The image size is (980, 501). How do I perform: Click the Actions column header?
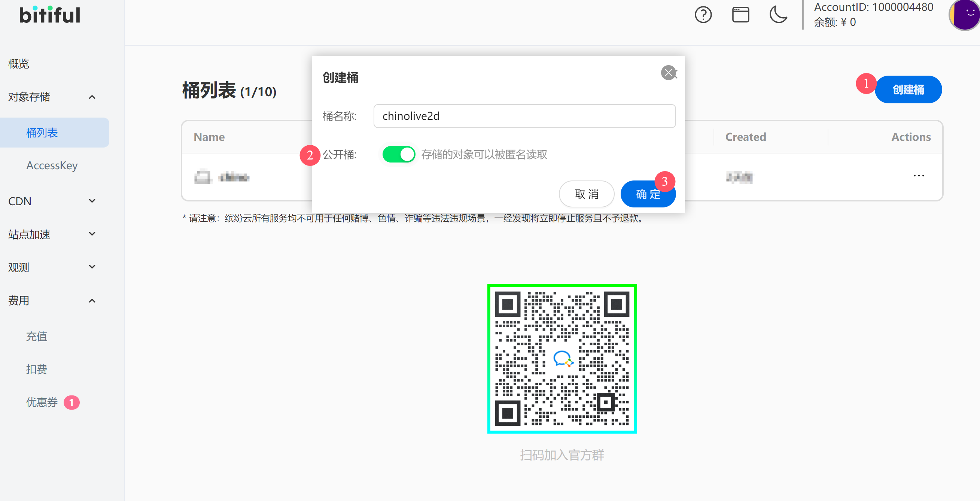tap(911, 137)
